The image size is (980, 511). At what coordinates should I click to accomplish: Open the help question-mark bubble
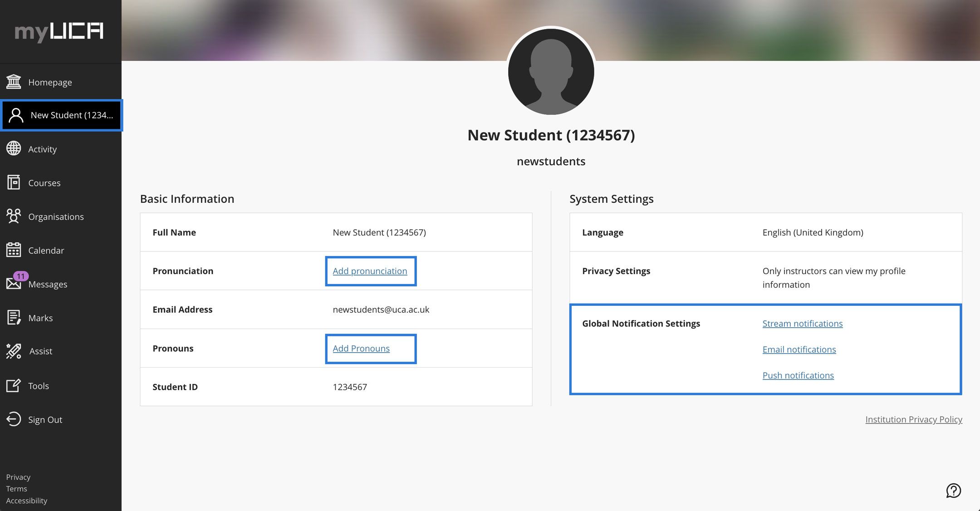click(953, 491)
